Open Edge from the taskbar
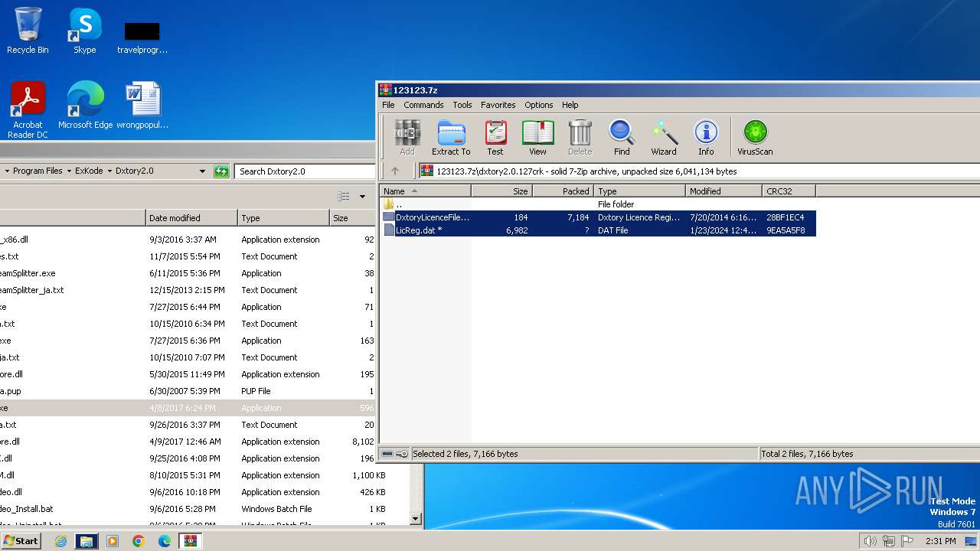980x551 pixels. [x=165, y=541]
